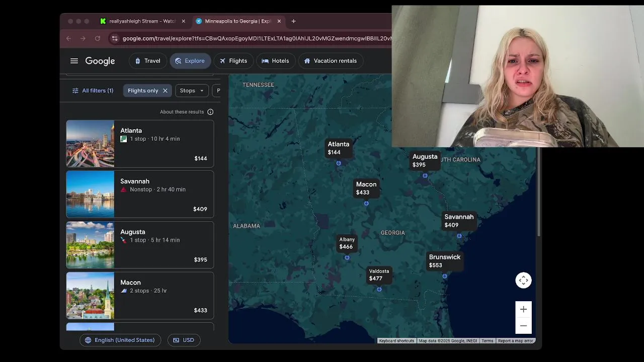This screenshot has width=644, height=362.
Task: Click the Brunswick airport pin on map
Action: (x=445, y=276)
